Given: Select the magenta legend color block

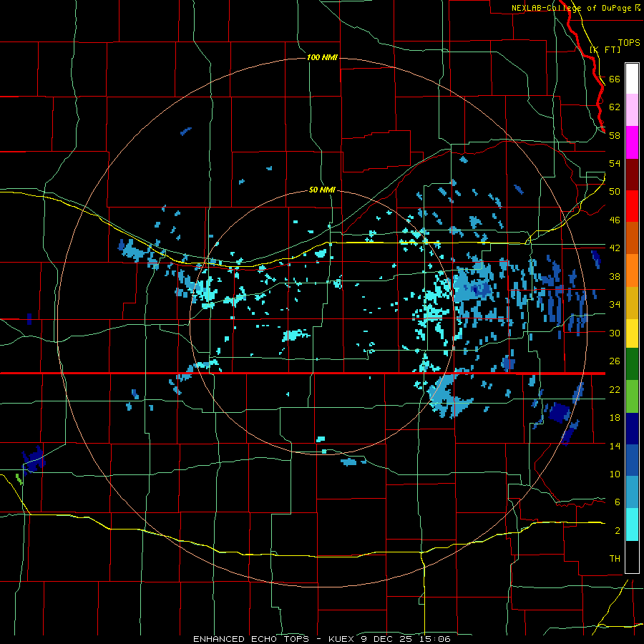Looking at the screenshot, I should pyautogui.click(x=632, y=142).
